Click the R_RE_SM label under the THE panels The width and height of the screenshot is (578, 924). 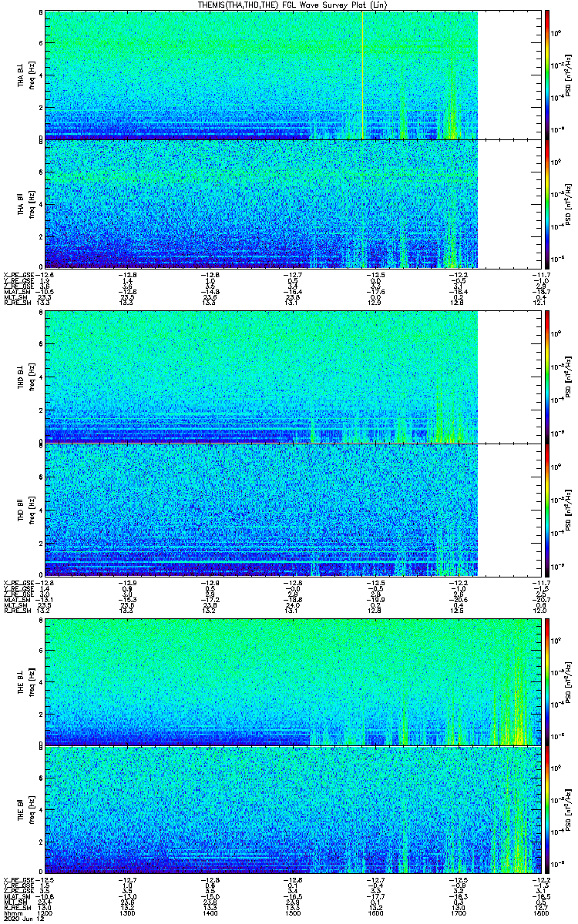[x=18, y=909]
